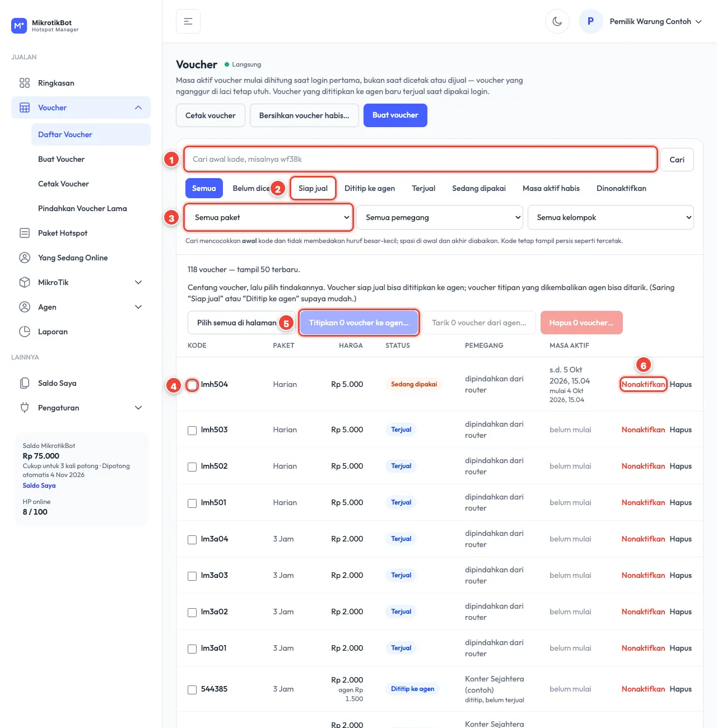Image resolution: width=717 pixels, height=728 pixels.
Task: Expand the Pengaturan sidebar section chevron
Action: [x=138, y=408]
